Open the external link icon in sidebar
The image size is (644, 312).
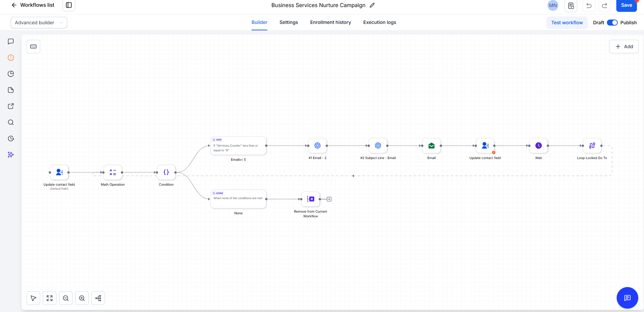(11, 106)
